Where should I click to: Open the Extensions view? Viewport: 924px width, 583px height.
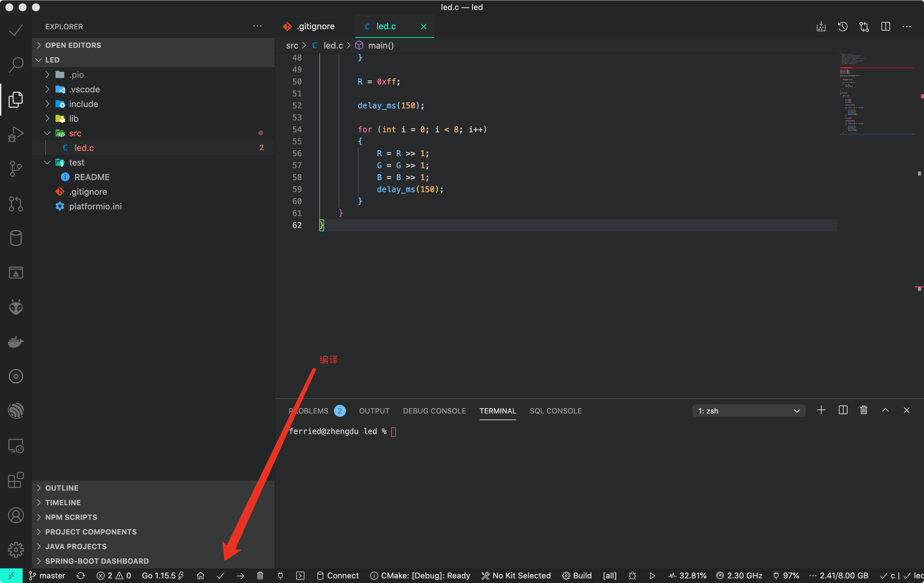tap(16, 480)
